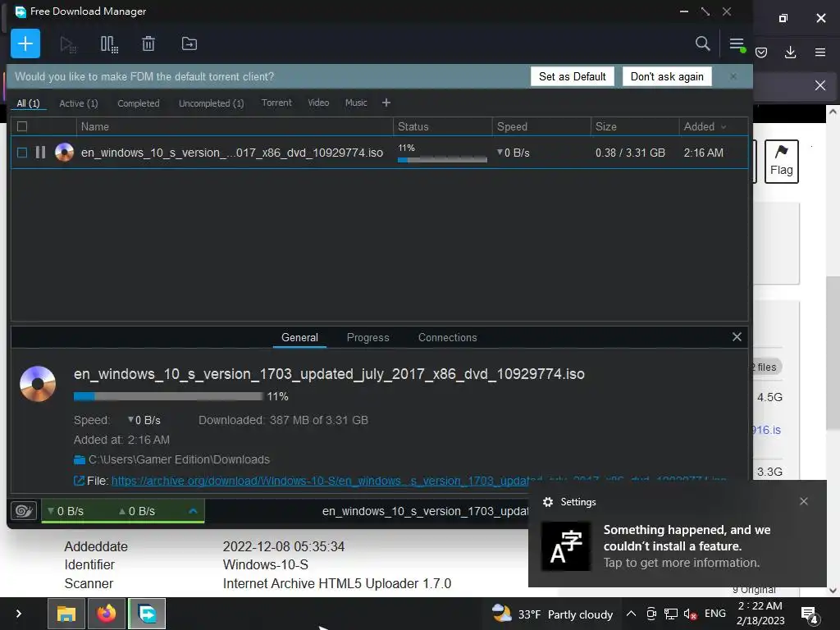The width and height of the screenshot is (840, 630).
Task: Click muted volume tray icon
Action: pos(690,614)
